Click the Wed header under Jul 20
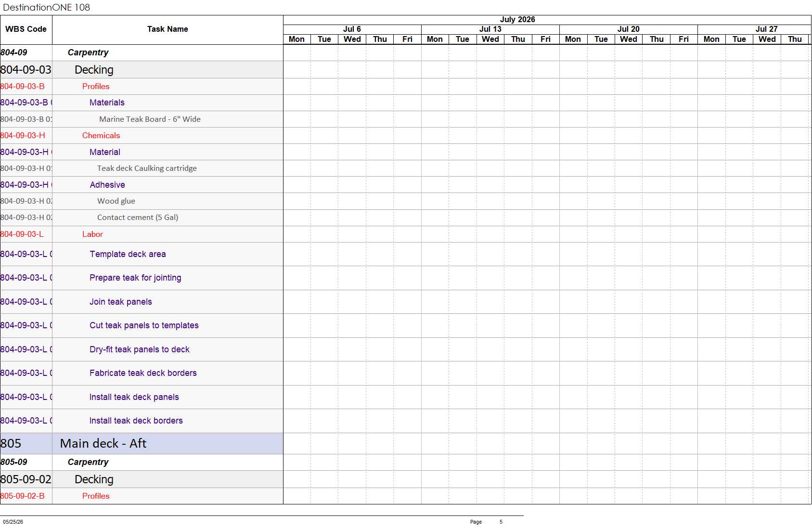This screenshot has height=528, width=812. pyautogui.click(x=629, y=39)
